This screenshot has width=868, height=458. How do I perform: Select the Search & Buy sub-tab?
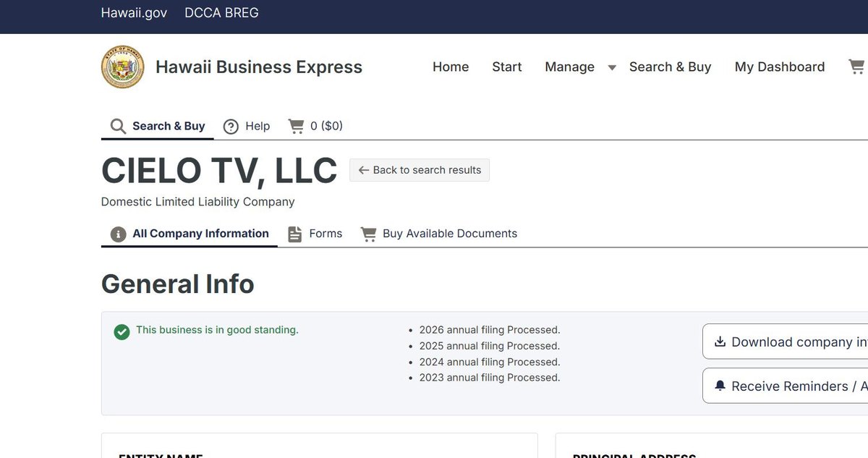point(158,127)
